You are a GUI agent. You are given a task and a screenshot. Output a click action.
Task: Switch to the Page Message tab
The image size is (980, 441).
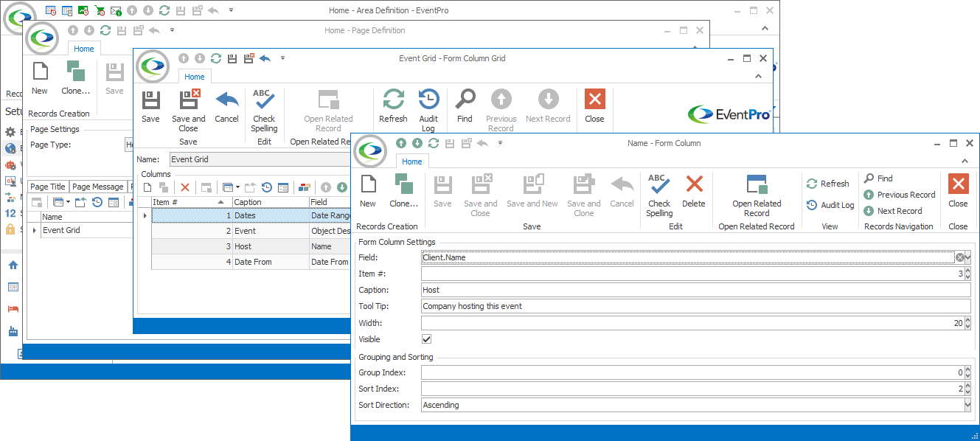coord(98,187)
